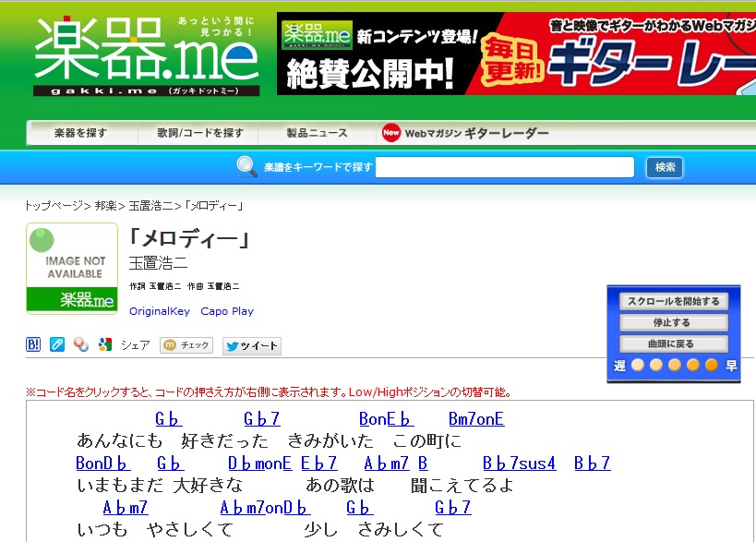756x542 pixels.
Task: Select the fastest scroll speed dot
Action: click(711, 366)
